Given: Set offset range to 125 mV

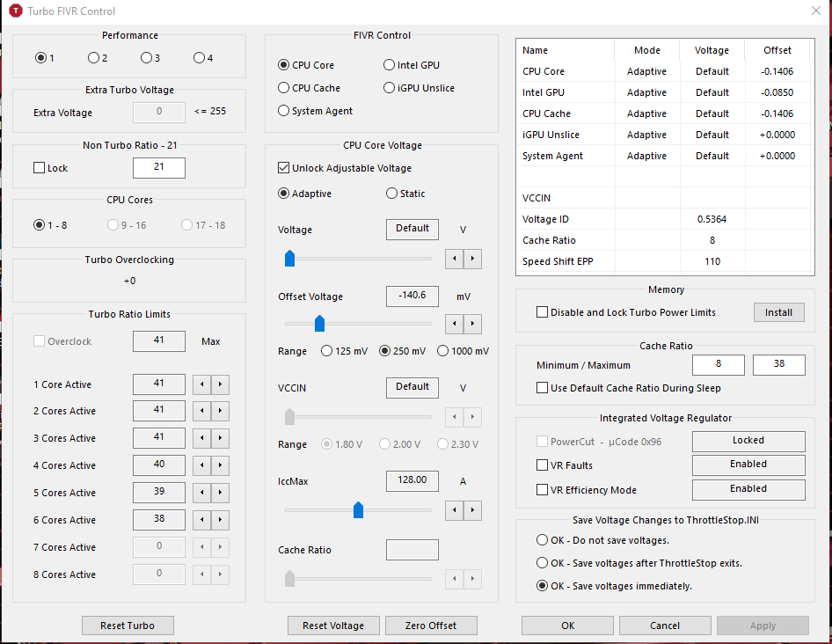Looking at the screenshot, I should 344,351.
